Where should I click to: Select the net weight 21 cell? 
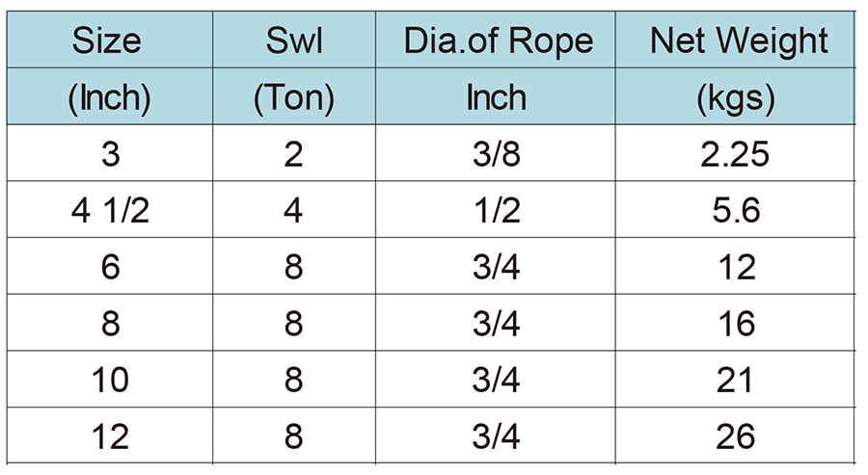tap(735, 380)
